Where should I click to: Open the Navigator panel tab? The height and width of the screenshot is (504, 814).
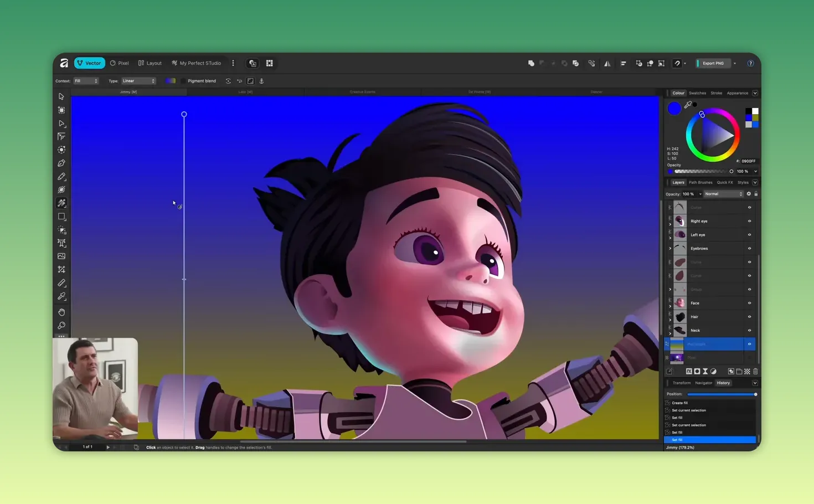pos(703,383)
